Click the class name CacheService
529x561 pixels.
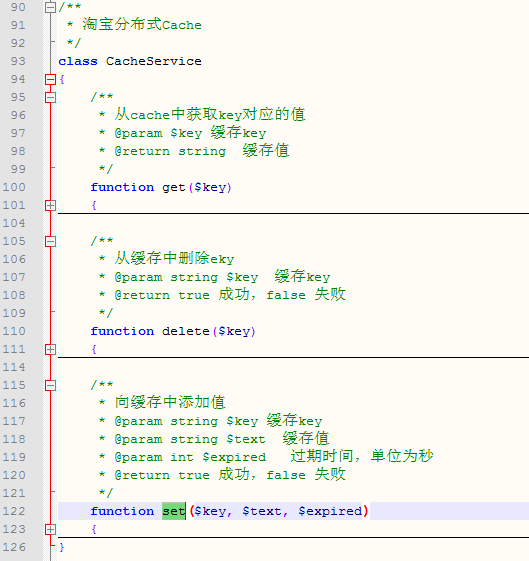click(154, 61)
